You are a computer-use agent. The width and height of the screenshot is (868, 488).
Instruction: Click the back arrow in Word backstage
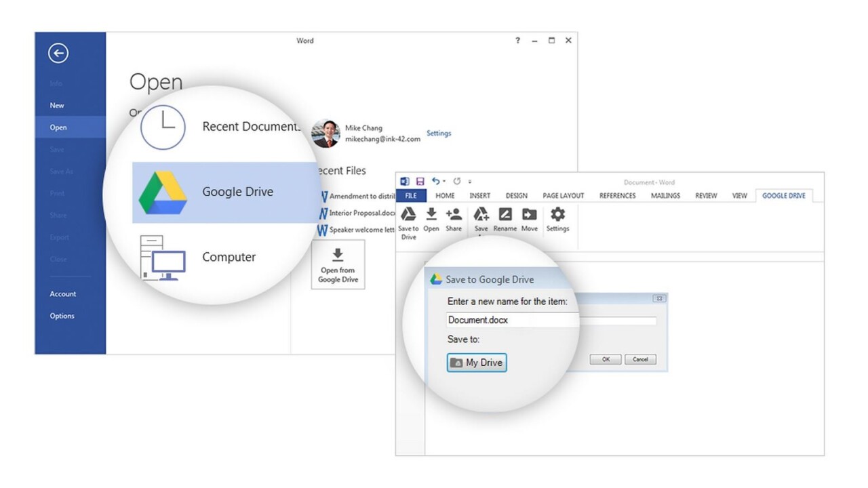tap(58, 54)
